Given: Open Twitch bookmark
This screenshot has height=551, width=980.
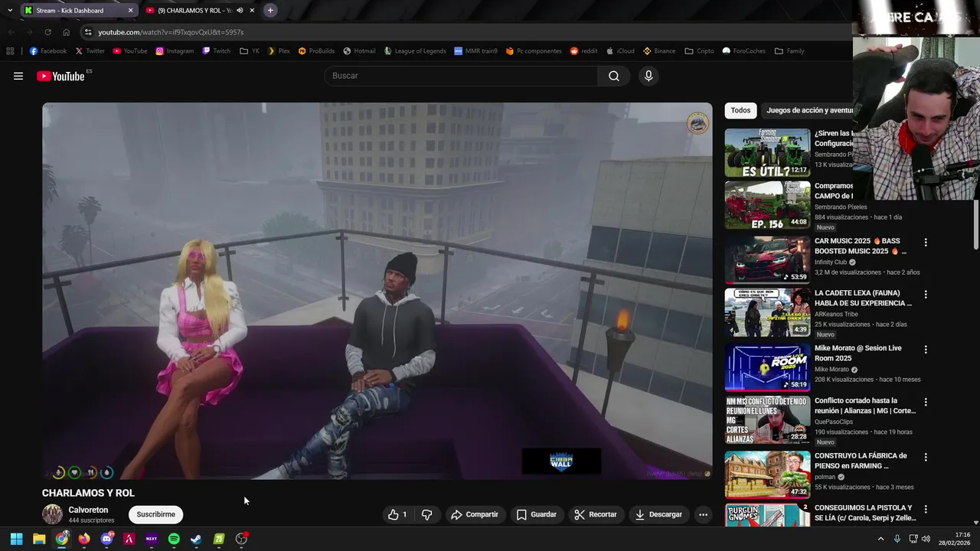Looking at the screenshot, I should point(216,51).
